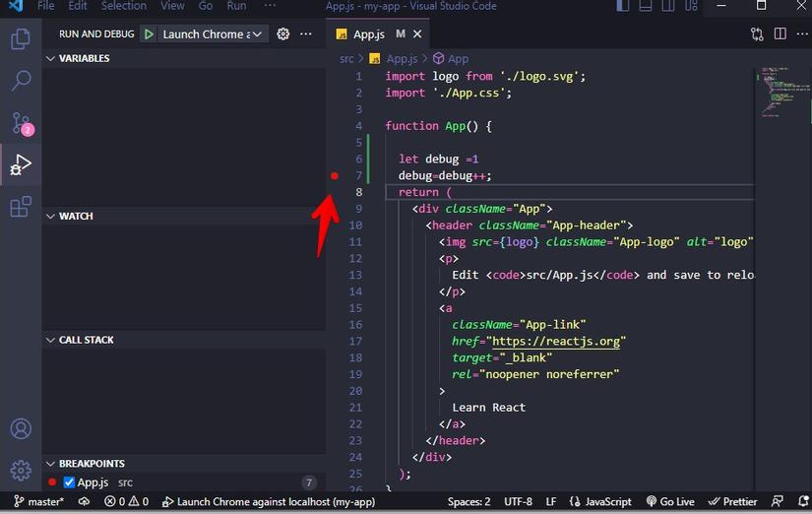Open the Accounts icon in activity bar

pos(20,429)
